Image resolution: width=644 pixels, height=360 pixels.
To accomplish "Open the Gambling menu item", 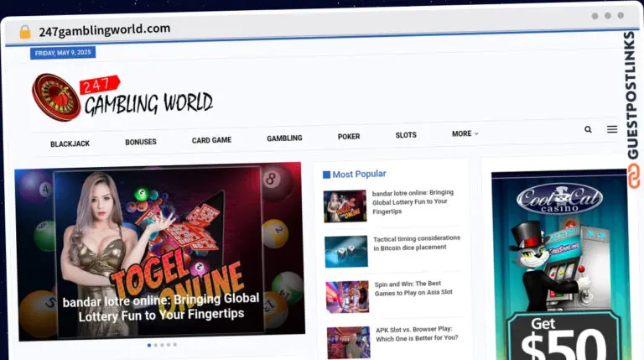I will coord(284,138).
